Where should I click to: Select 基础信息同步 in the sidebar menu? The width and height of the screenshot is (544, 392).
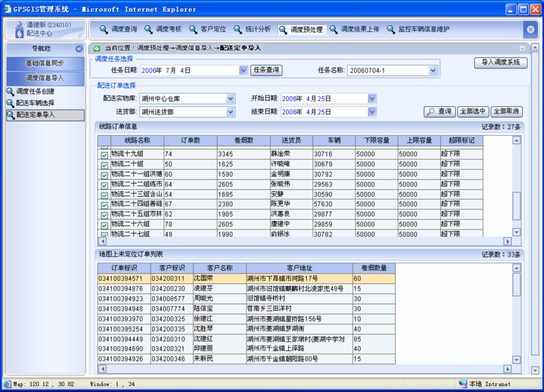[45, 63]
